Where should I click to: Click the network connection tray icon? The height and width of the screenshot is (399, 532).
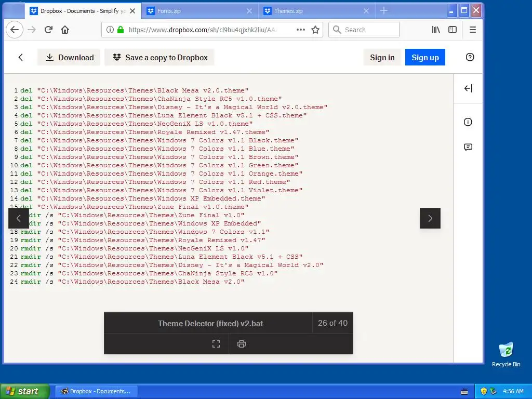click(493, 391)
